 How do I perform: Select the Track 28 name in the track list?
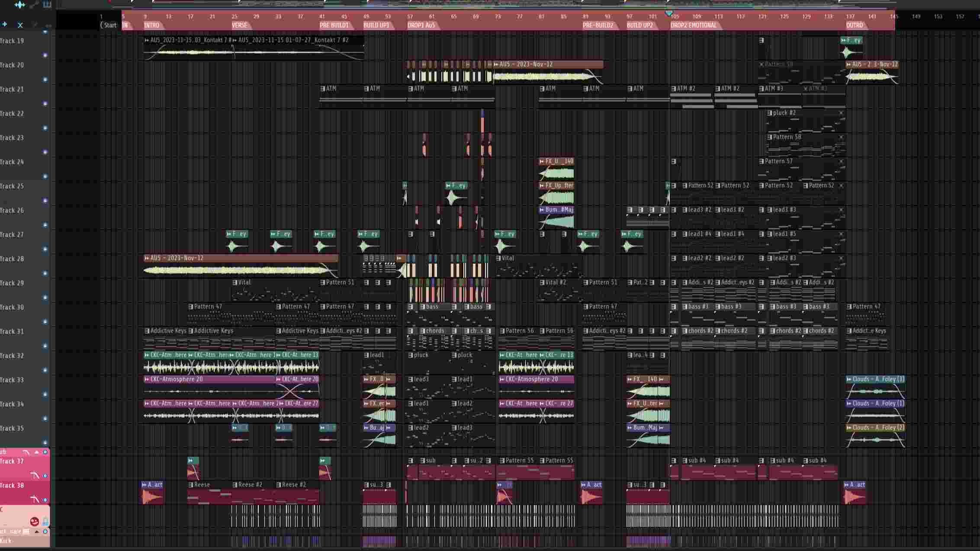(12, 259)
